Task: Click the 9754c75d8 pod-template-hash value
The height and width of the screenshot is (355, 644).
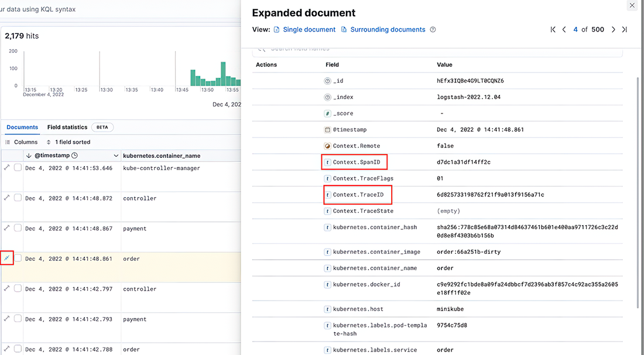Action: point(452,325)
